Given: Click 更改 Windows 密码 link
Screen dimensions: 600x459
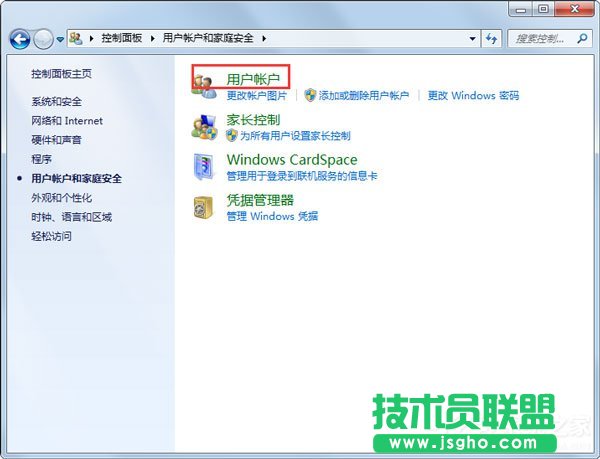Looking at the screenshot, I should (x=473, y=95).
